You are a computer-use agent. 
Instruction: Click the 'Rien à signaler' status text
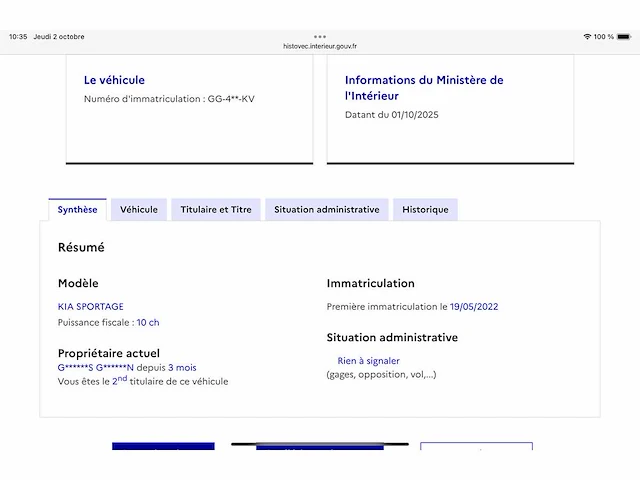pyautogui.click(x=368, y=361)
